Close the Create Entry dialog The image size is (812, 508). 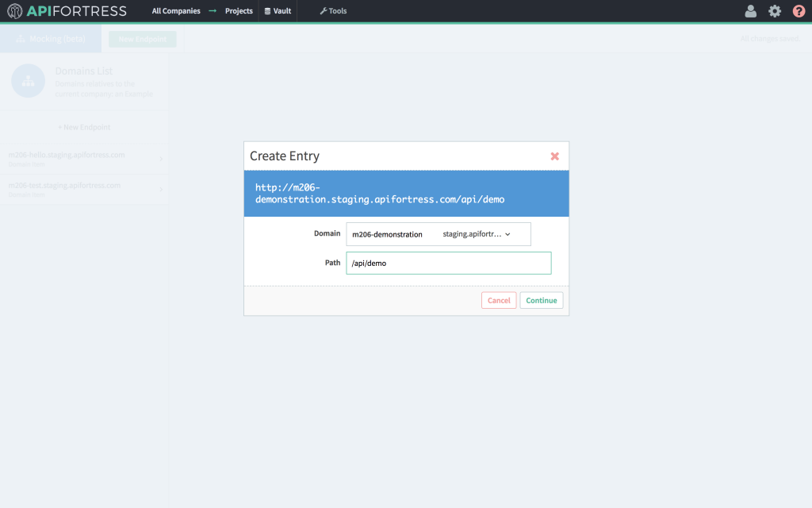click(554, 156)
